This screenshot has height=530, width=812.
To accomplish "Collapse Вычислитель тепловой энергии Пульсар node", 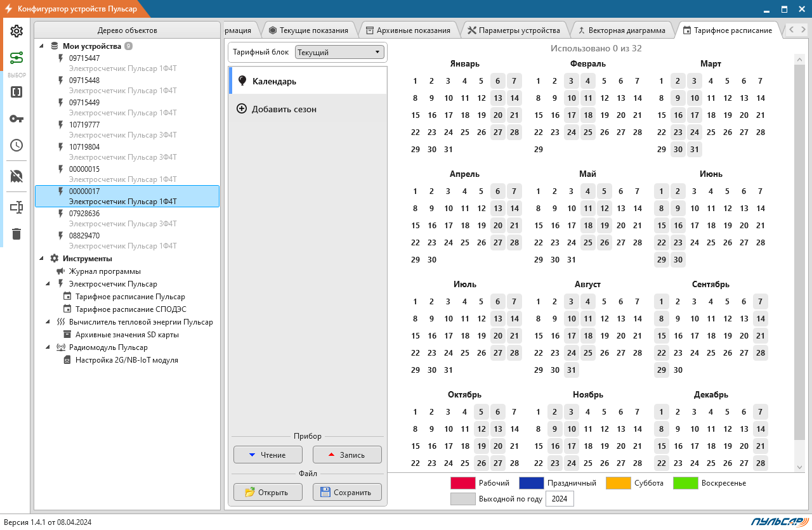I will point(48,322).
